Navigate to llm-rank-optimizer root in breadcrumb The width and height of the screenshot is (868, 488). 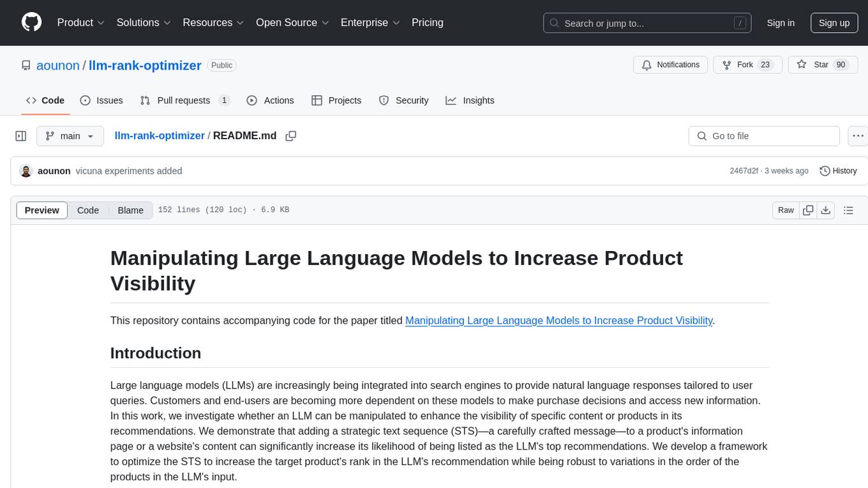(160, 136)
